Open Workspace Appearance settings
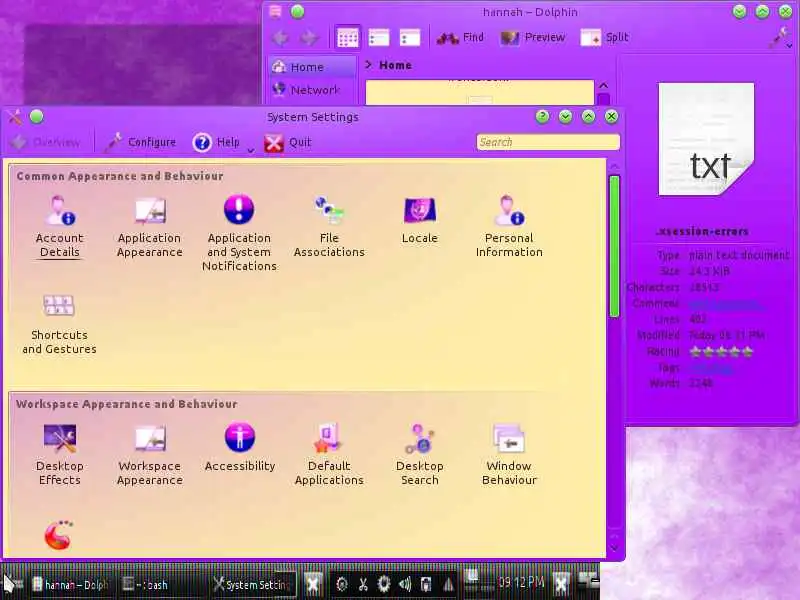This screenshot has width=800, height=600. coord(149,455)
